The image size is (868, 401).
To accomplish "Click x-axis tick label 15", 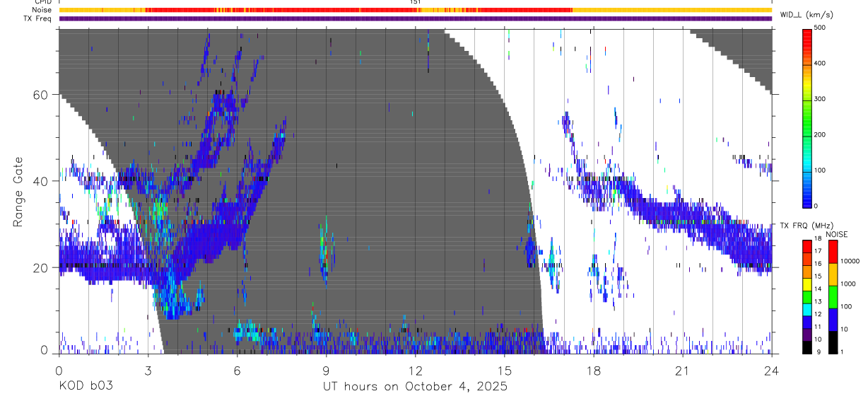I will [x=505, y=370].
